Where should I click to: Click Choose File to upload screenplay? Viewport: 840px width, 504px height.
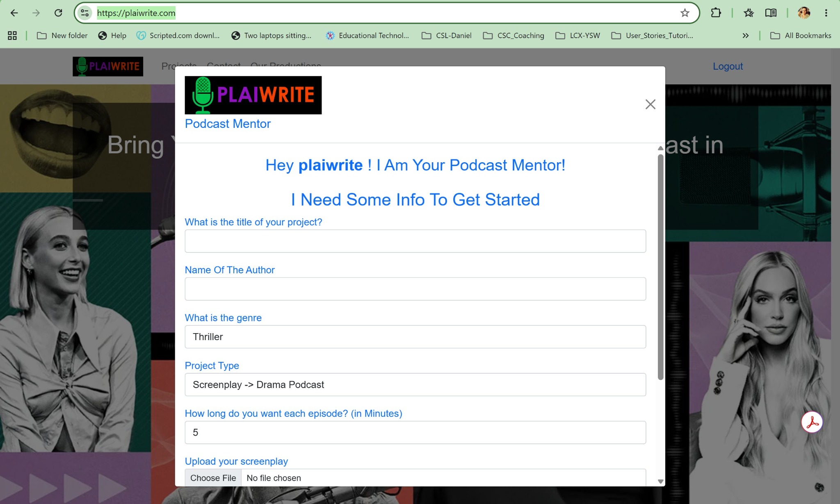[213, 478]
